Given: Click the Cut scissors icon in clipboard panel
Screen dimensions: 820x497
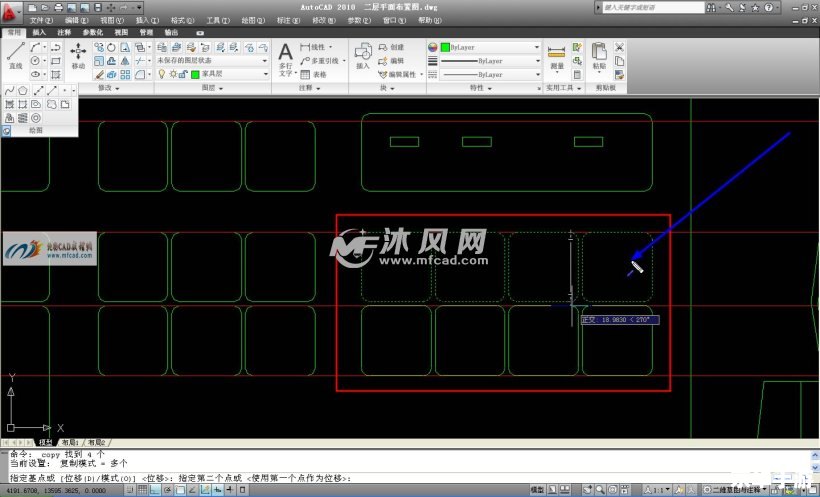Looking at the screenshot, I should click(x=620, y=47).
